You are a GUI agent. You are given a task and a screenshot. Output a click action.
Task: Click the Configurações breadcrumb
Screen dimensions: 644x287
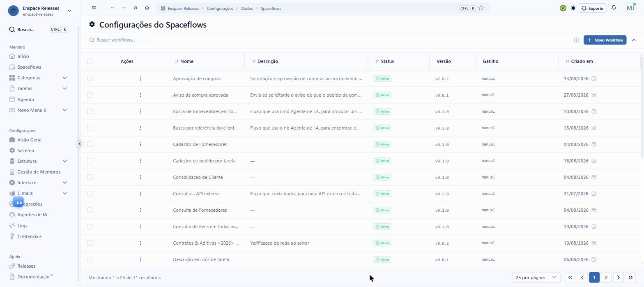[x=220, y=8]
